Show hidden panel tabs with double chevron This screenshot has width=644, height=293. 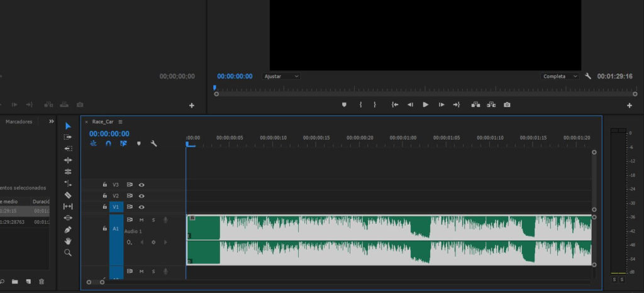pyautogui.click(x=52, y=121)
